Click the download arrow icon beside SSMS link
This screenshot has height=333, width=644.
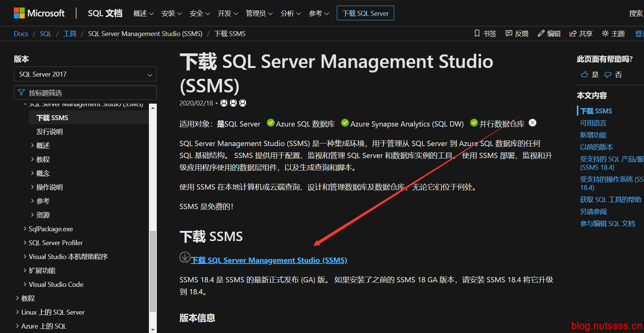pyautogui.click(x=185, y=257)
